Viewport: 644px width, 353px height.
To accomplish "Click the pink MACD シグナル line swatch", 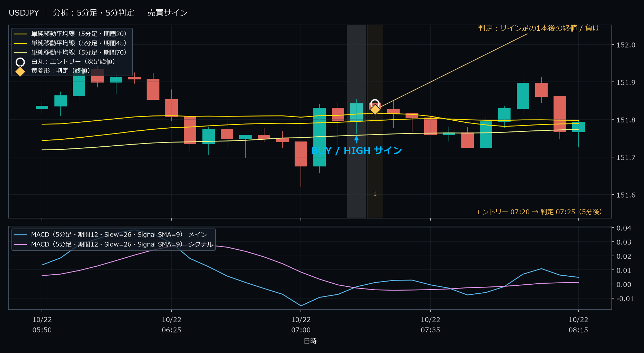I will tap(20, 244).
